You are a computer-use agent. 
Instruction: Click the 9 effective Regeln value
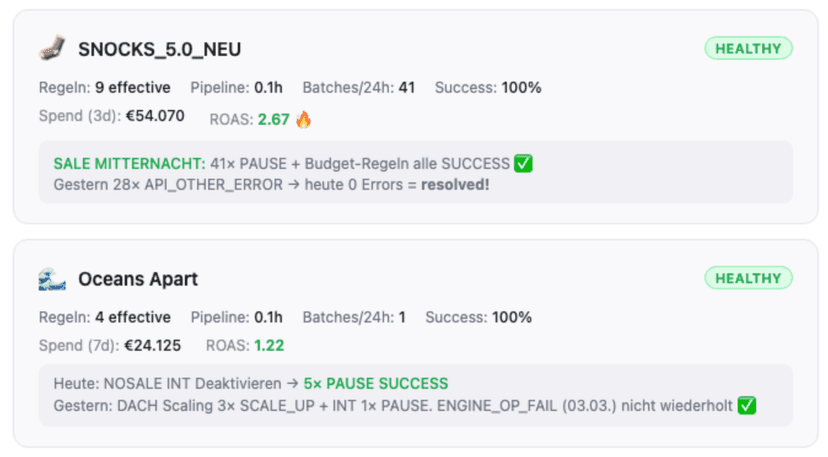click(133, 87)
